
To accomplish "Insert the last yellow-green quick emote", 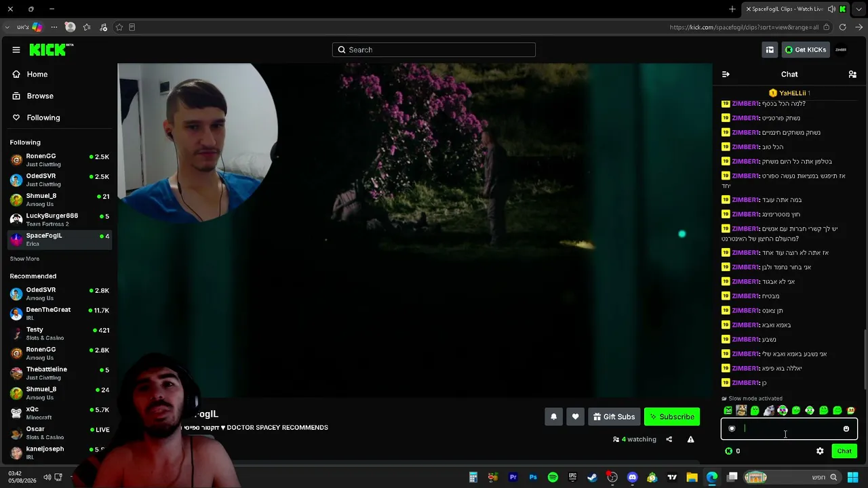I will pos(851,410).
